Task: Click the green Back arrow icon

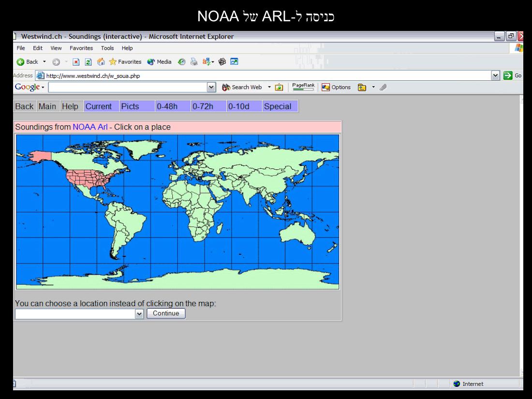Action: [20, 62]
